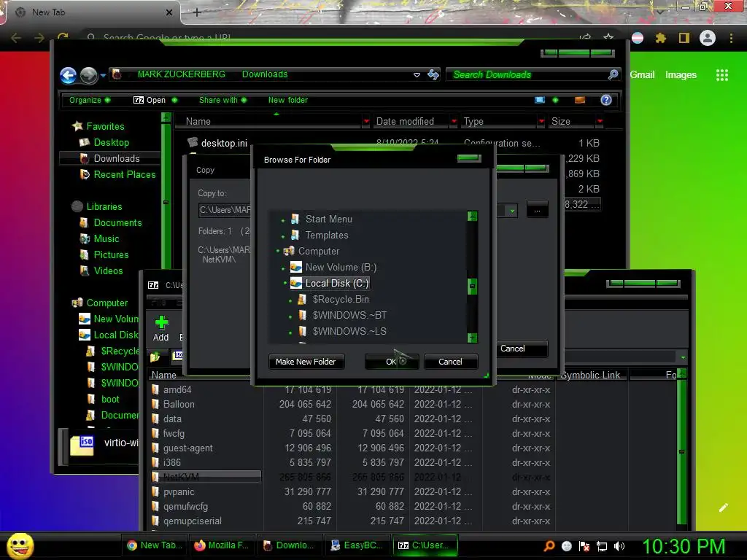Screen dimensions: 747x560
Task: Open the Copy to path dropdown arrow
Action: click(x=512, y=210)
